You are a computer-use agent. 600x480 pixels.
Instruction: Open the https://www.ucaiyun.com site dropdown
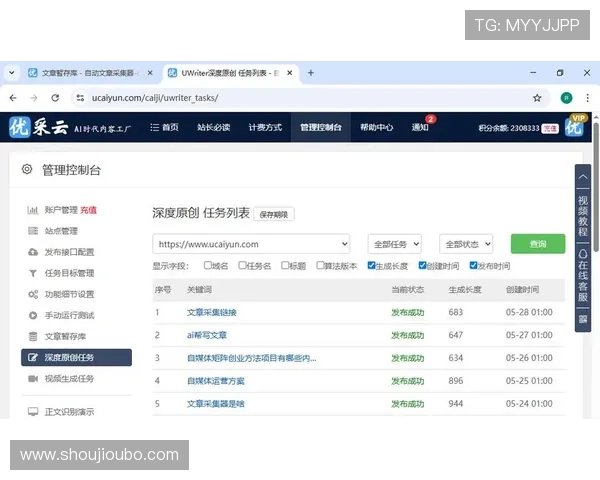pyautogui.click(x=251, y=244)
